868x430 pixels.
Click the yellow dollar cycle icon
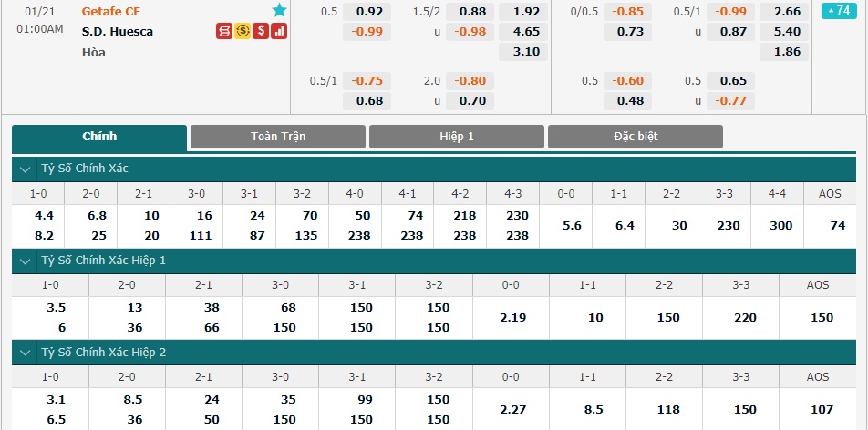click(x=242, y=32)
